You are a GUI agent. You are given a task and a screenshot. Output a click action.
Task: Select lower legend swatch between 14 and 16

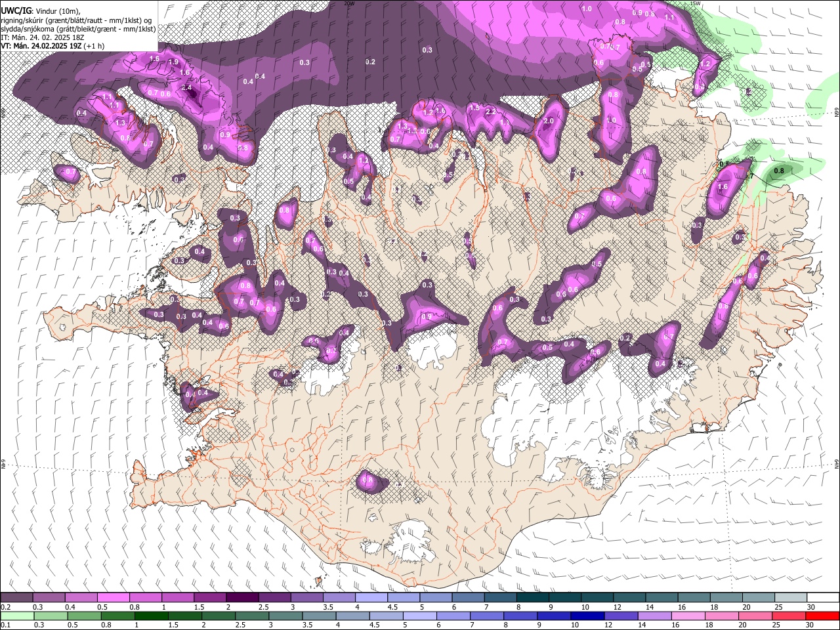pyautogui.click(x=654, y=616)
